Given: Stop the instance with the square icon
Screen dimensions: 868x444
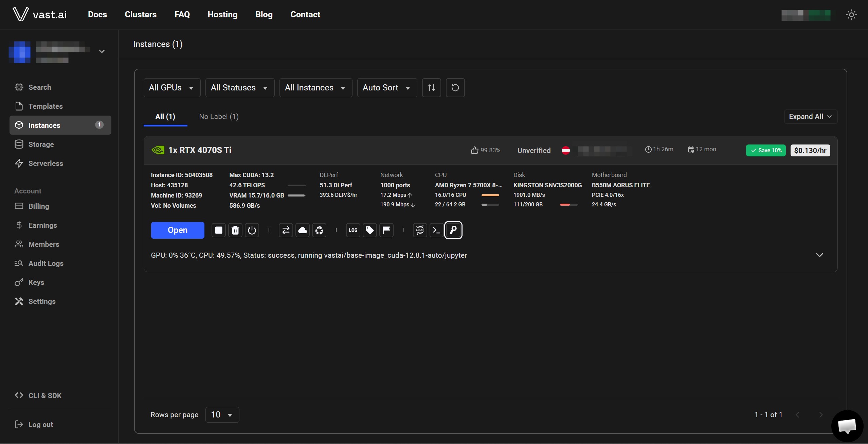Looking at the screenshot, I should (x=219, y=230).
